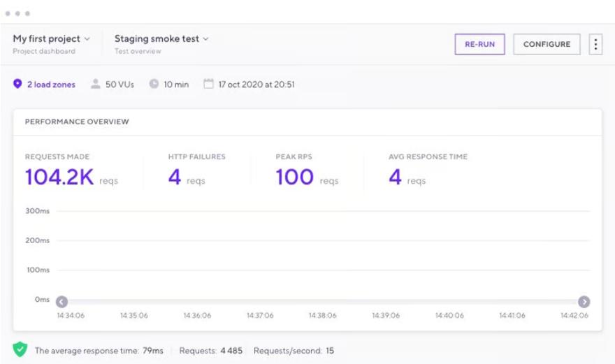The image size is (615, 364).
Task: Click the calendar date icon
Action: [208, 84]
